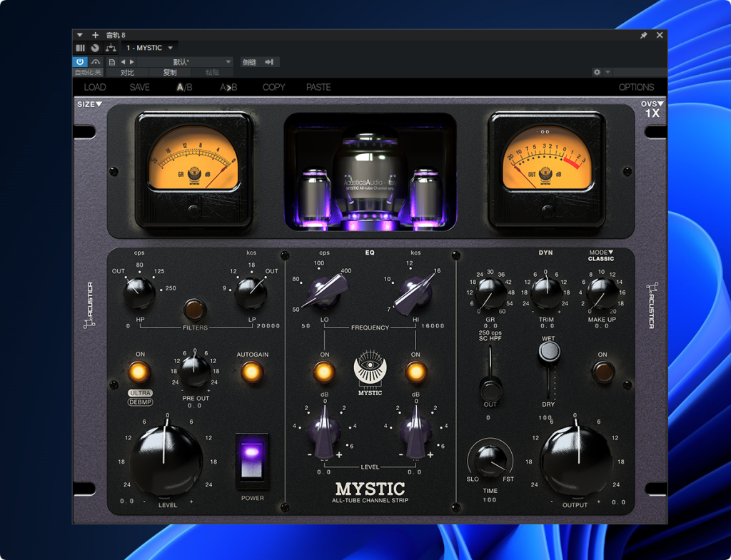The height and width of the screenshot is (560, 731).
Task: Click the TIME SLO/FST knob
Action: pos(490,460)
